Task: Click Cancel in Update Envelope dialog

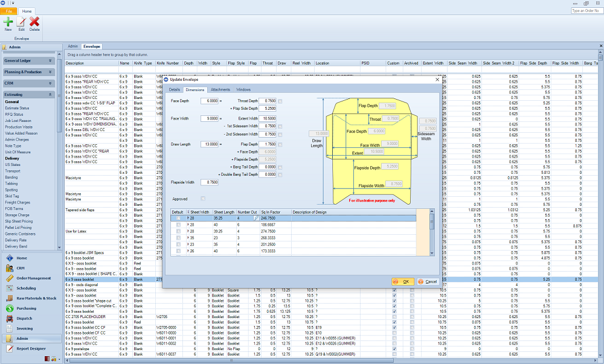Action: click(428, 282)
